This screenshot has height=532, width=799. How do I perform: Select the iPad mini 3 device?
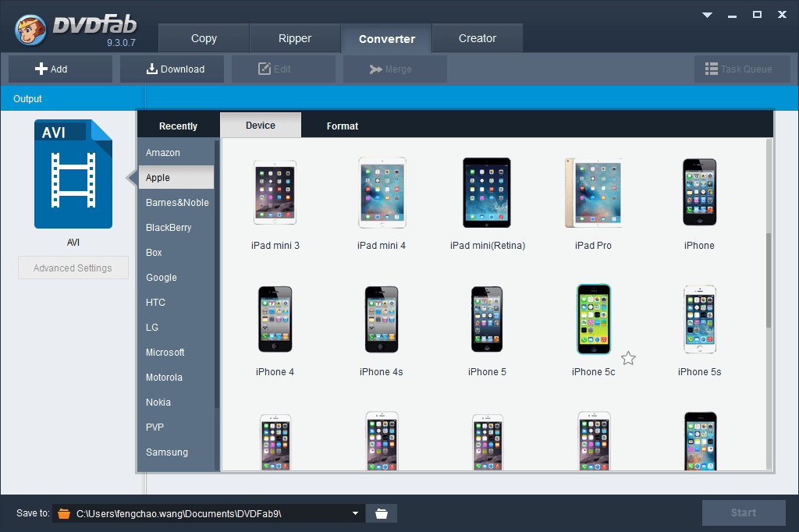pos(275,204)
